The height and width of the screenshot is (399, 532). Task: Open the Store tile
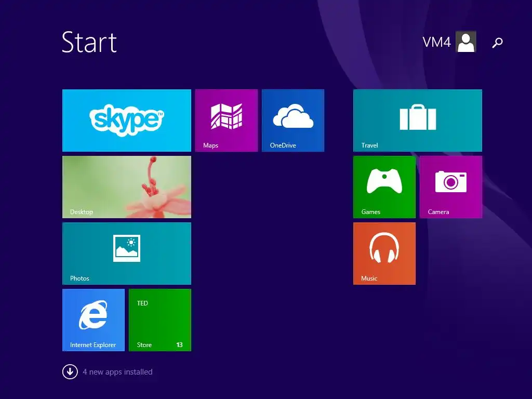click(x=160, y=320)
